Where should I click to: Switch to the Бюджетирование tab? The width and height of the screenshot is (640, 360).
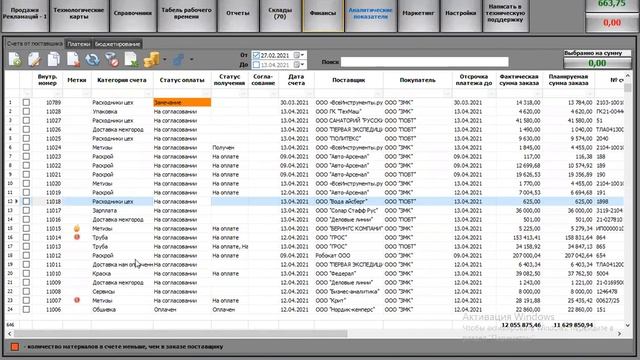pyautogui.click(x=117, y=44)
